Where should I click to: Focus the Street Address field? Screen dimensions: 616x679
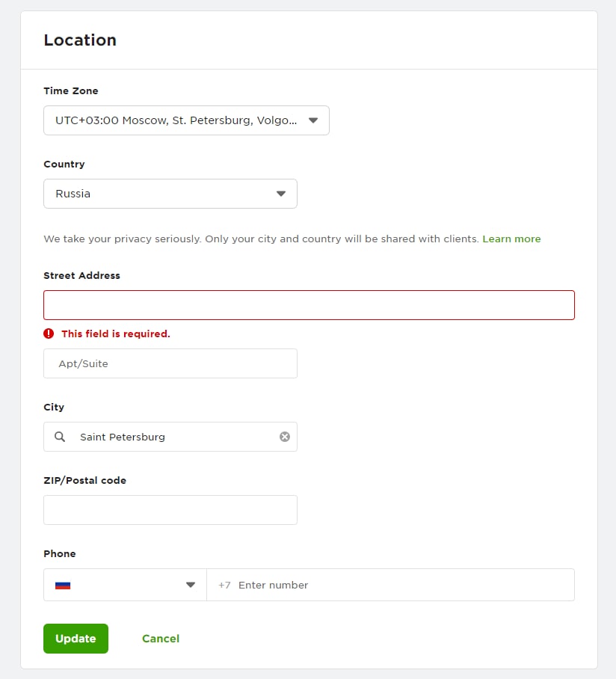(x=309, y=305)
